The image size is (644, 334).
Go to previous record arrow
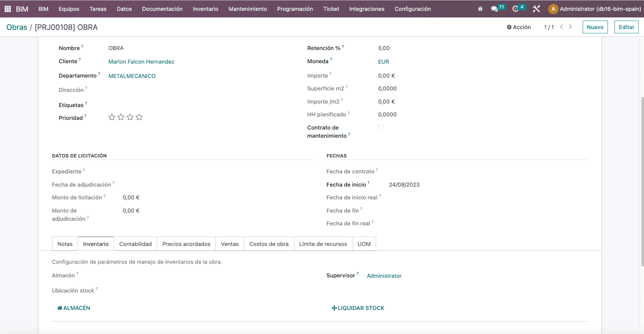(561, 27)
